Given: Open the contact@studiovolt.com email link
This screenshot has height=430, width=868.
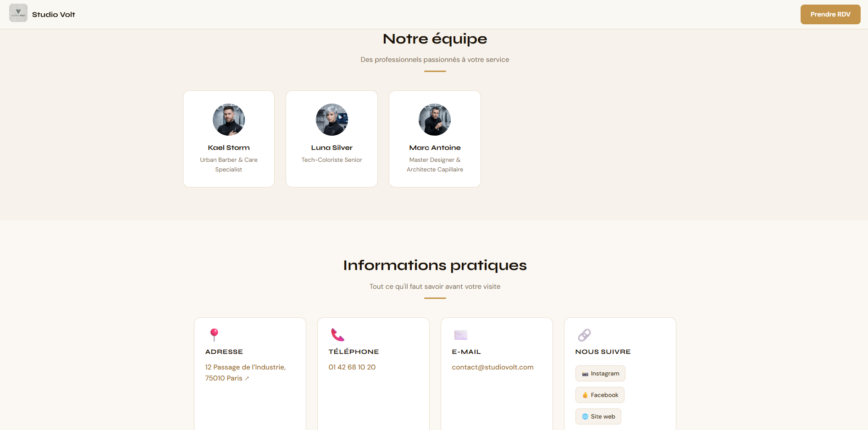Looking at the screenshot, I should (492, 367).
